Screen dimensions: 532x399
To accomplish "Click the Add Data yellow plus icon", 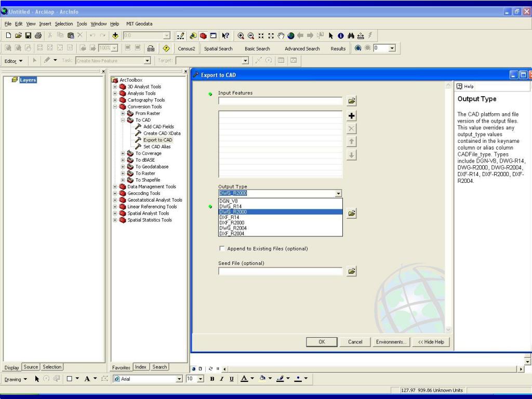I will click(x=115, y=35).
